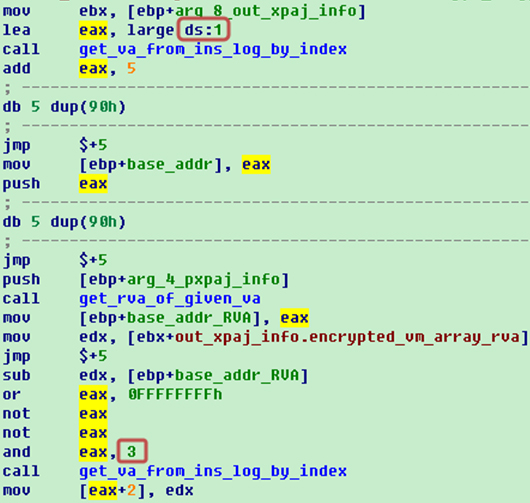Select eax in the and instruction
This screenshot has width=530, height=503.
point(93,452)
